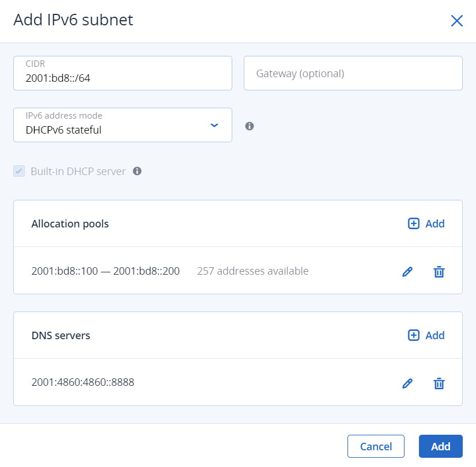Focus the Gateway (optional) field
This screenshot has height=467, width=476.
click(x=353, y=73)
